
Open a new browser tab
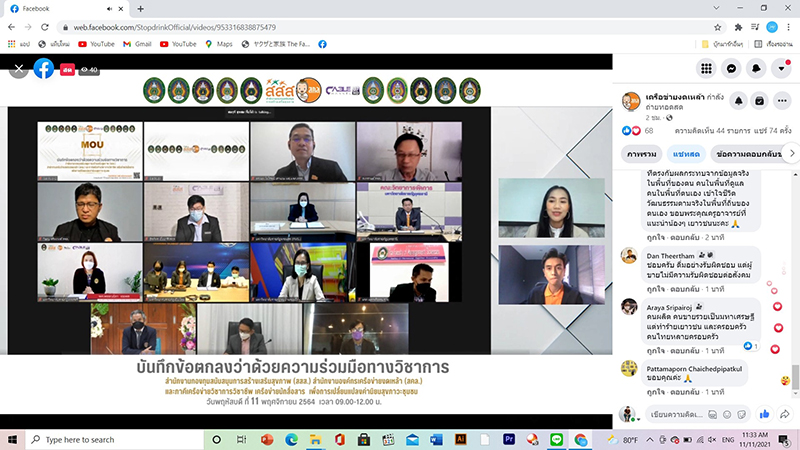coord(140,9)
